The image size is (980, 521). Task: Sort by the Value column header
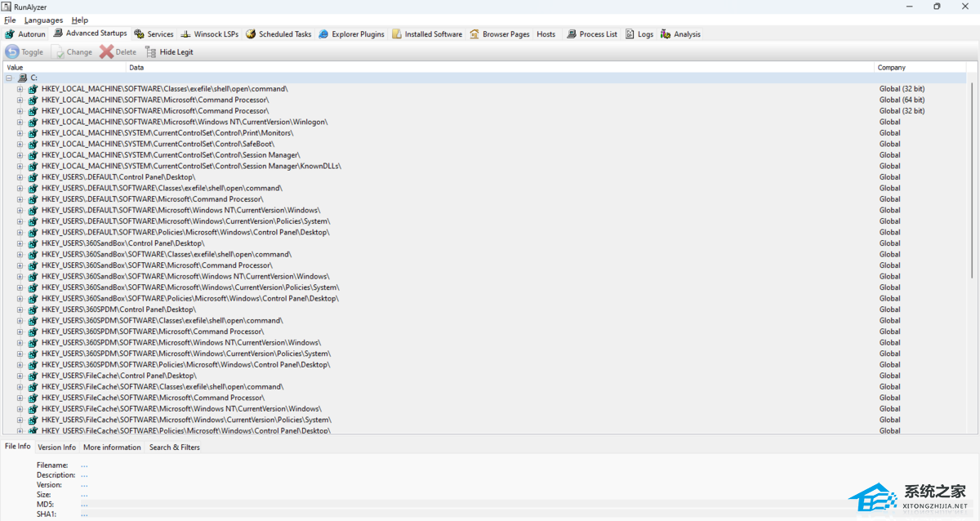pos(65,68)
